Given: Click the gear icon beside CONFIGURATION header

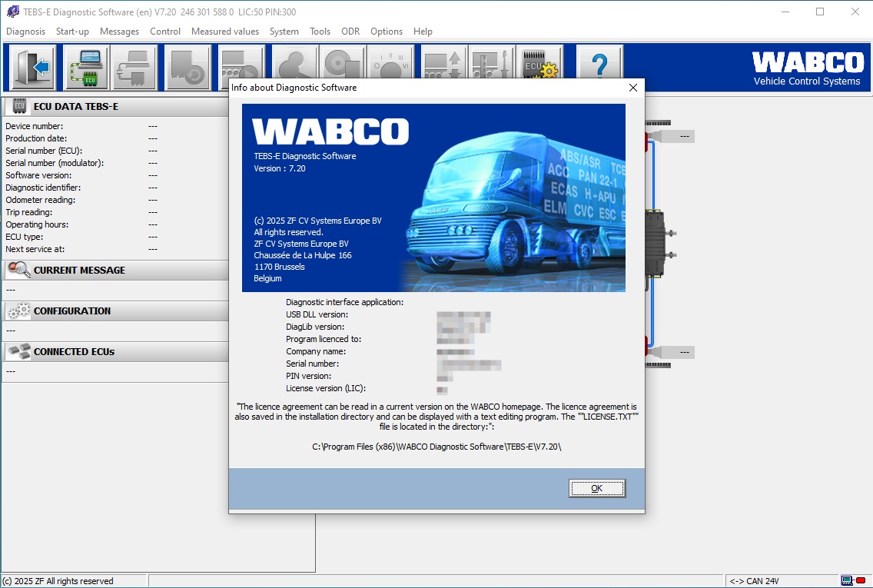Looking at the screenshot, I should click(19, 311).
